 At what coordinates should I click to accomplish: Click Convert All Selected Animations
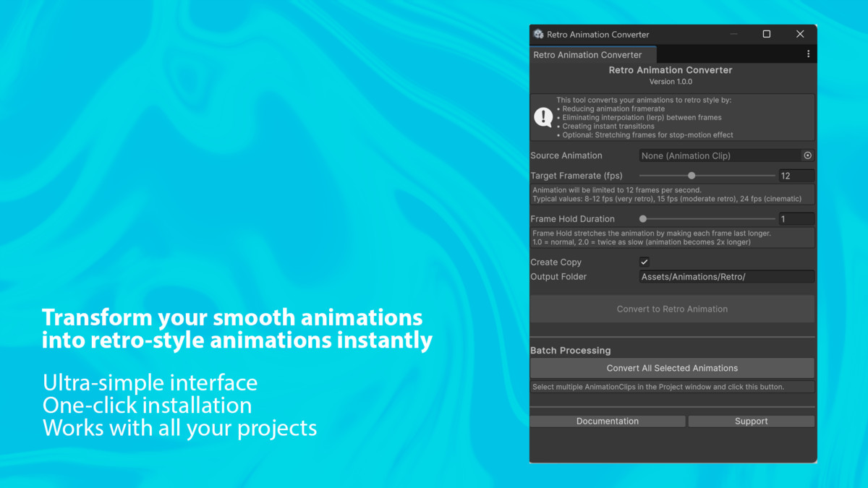(x=672, y=368)
